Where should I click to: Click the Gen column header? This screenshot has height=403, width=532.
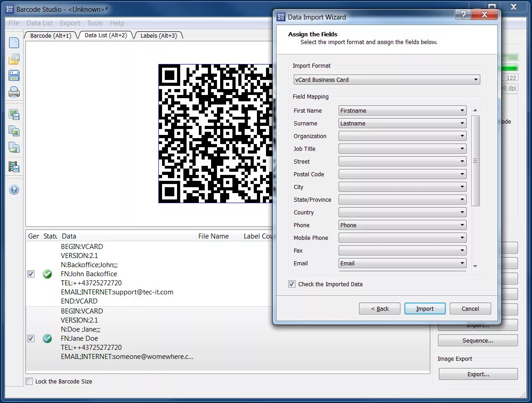click(x=34, y=236)
